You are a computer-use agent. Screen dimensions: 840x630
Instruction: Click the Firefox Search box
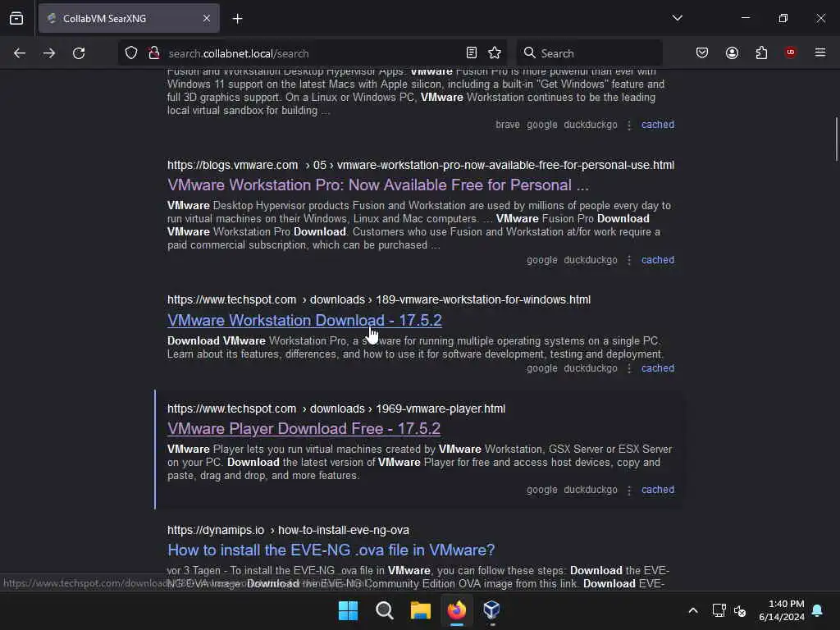589,53
